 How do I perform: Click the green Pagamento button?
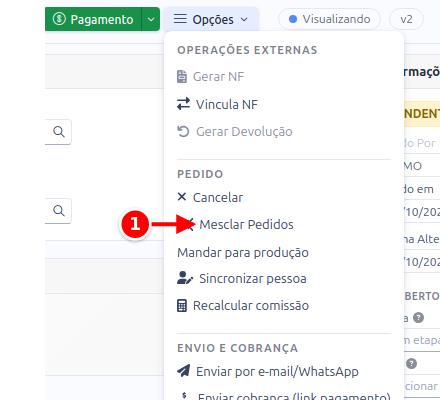point(93,19)
